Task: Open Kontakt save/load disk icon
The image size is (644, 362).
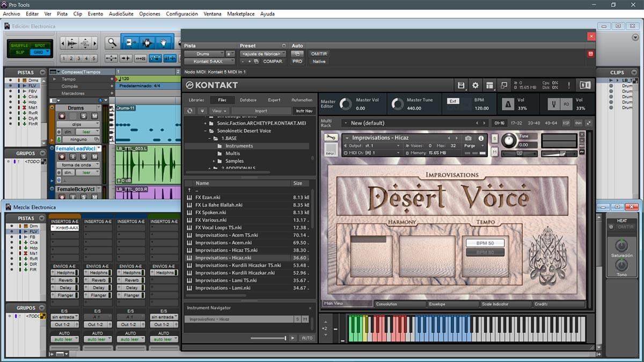Action: tap(460, 85)
